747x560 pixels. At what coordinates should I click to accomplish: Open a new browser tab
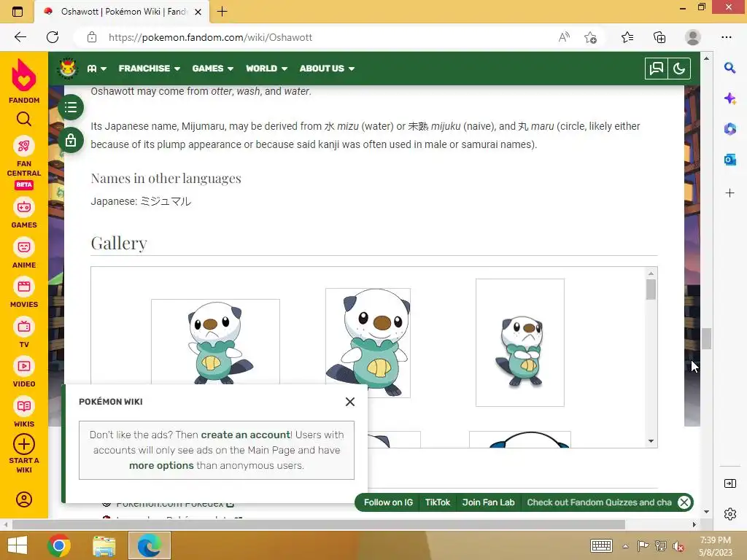pyautogui.click(x=222, y=12)
